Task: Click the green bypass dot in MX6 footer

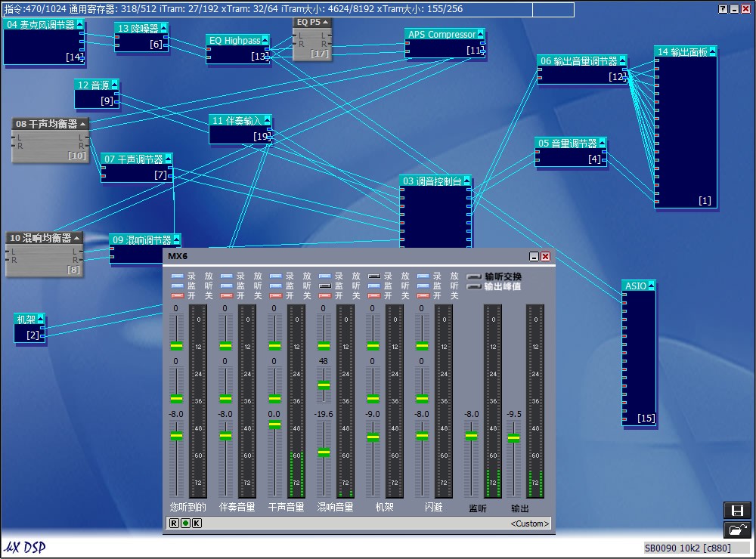Action: [x=185, y=523]
